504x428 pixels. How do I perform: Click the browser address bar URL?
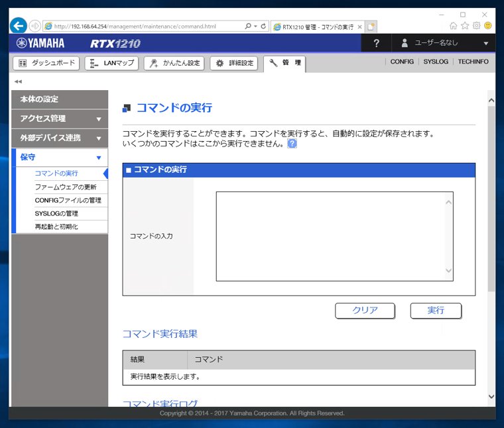click(x=135, y=27)
